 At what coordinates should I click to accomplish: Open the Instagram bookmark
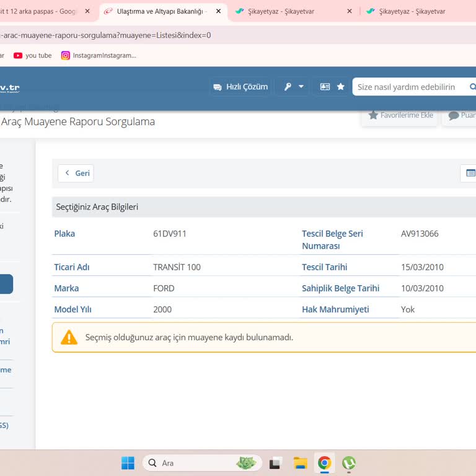[99, 55]
